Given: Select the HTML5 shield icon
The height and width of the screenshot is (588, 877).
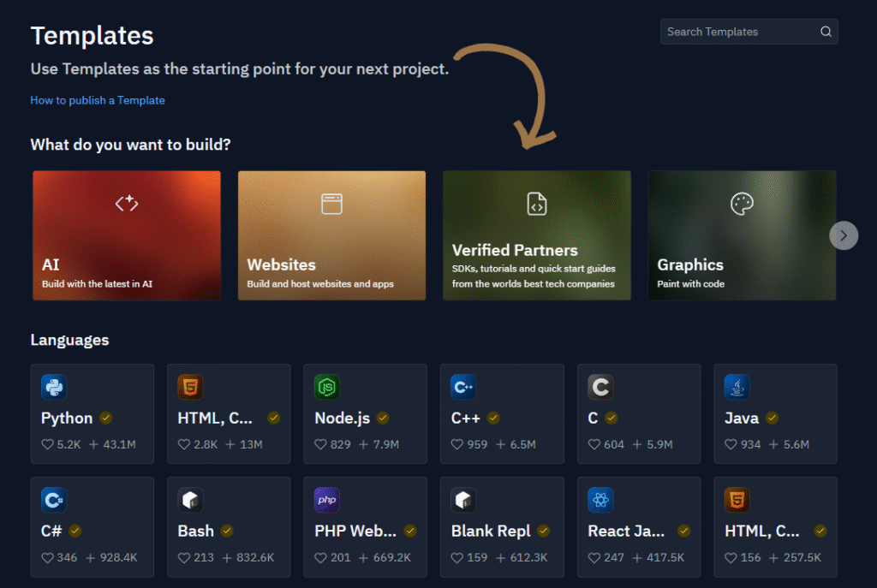Looking at the screenshot, I should 189,387.
